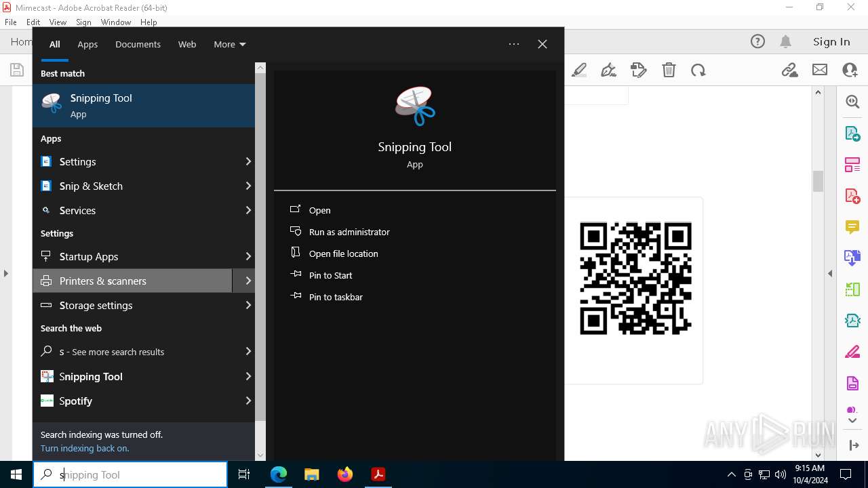Open the More dropdown in search filters

(230, 44)
